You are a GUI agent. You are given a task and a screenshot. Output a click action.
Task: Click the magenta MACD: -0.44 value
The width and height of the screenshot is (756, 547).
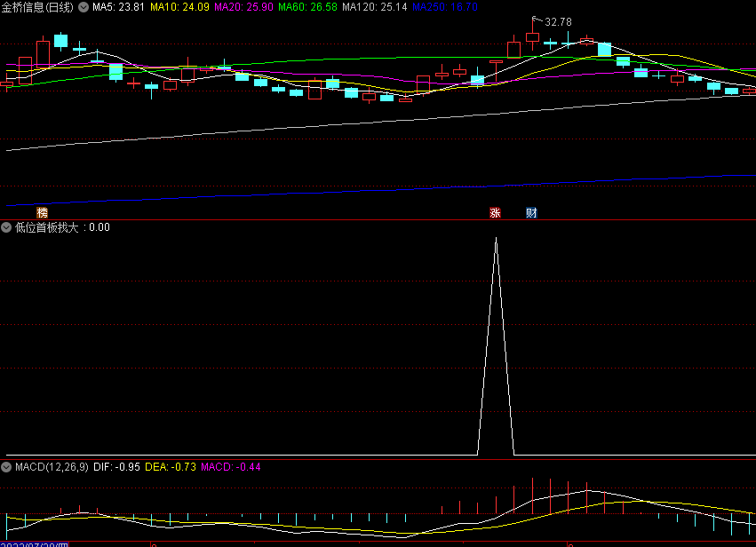point(231,466)
